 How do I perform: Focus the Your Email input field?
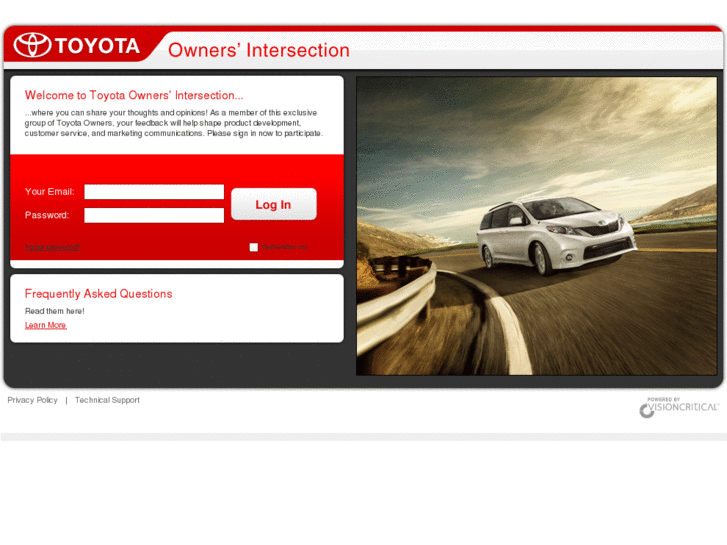[x=154, y=192]
